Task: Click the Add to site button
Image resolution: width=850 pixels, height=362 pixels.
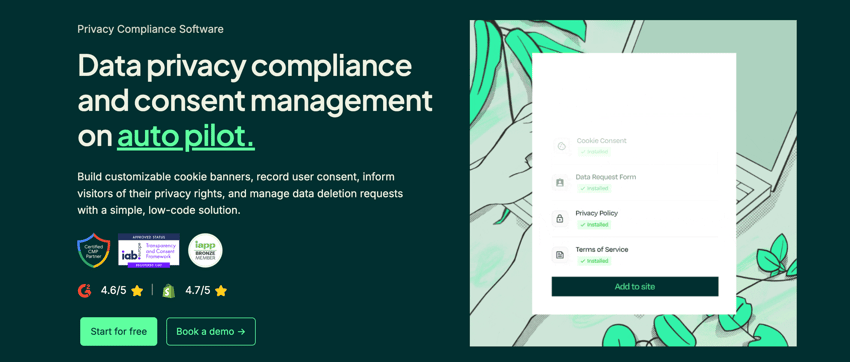Action: [635, 287]
